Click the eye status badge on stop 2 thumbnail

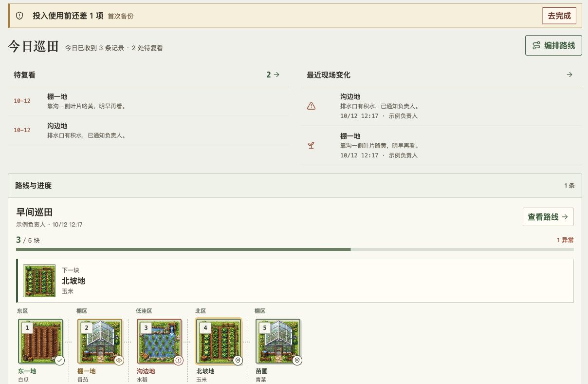[119, 361]
